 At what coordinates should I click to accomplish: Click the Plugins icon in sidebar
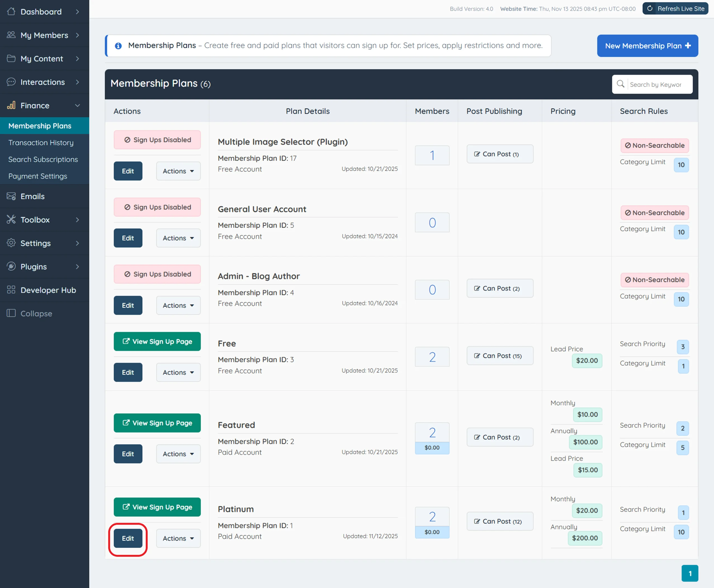pyautogui.click(x=11, y=267)
